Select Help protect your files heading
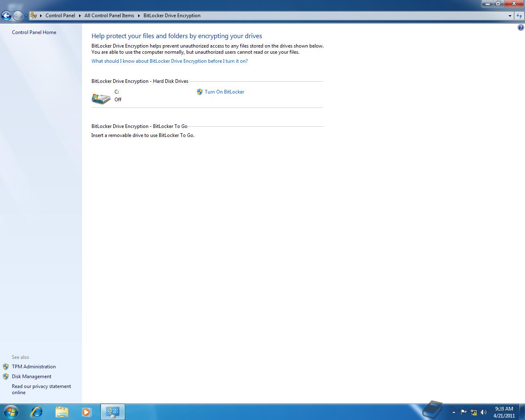This screenshot has width=525, height=420. coord(177,36)
